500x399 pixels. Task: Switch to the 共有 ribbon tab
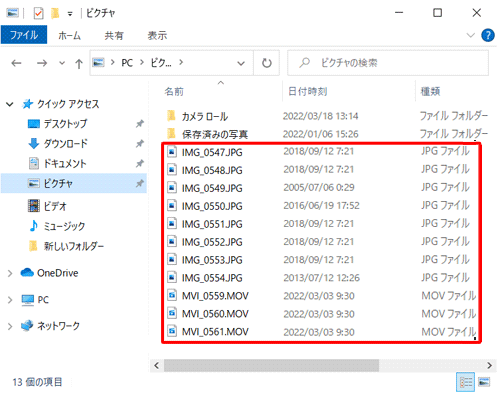[114, 35]
